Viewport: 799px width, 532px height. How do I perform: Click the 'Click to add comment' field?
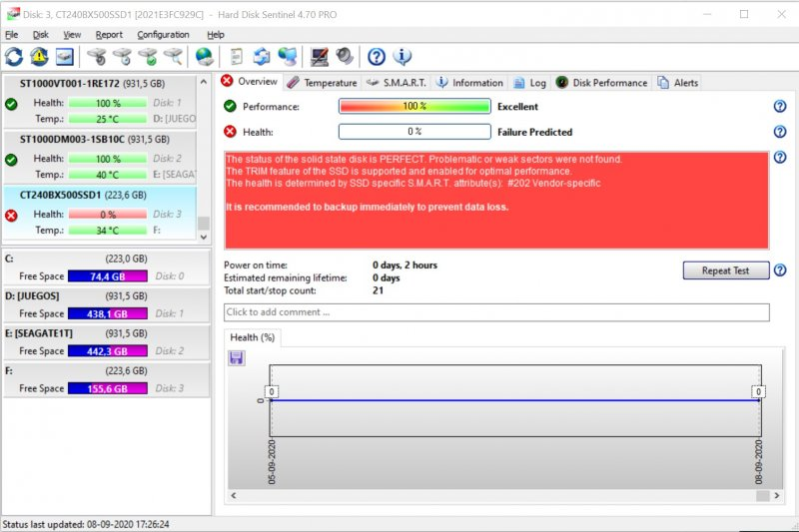(x=496, y=312)
